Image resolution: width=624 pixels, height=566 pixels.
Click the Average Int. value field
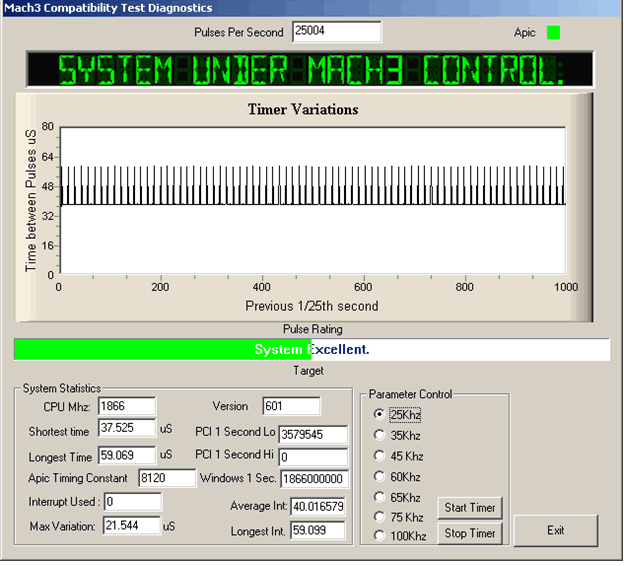[x=318, y=507]
